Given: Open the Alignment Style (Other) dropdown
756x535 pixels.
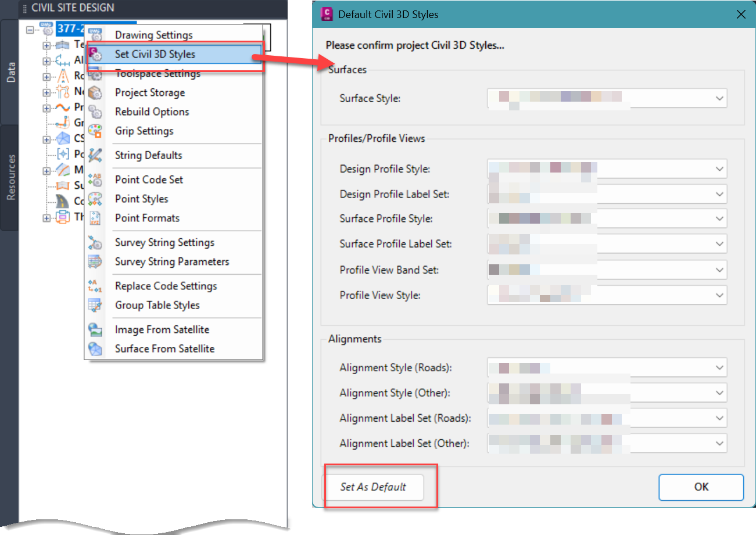Looking at the screenshot, I should pyautogui.click(x=607, y=393).
